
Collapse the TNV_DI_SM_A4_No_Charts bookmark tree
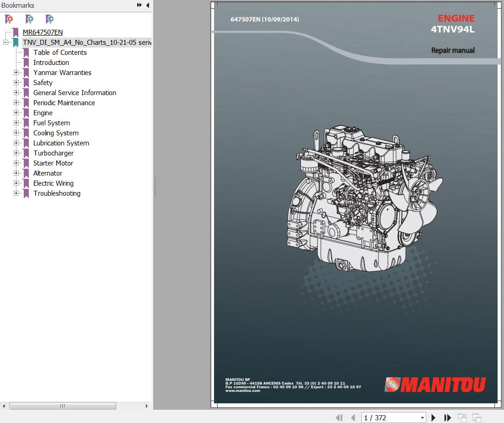tap(5, 43)
